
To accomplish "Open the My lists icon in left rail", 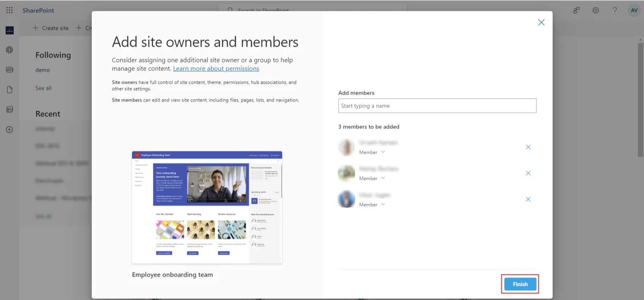I will point(10,110).
